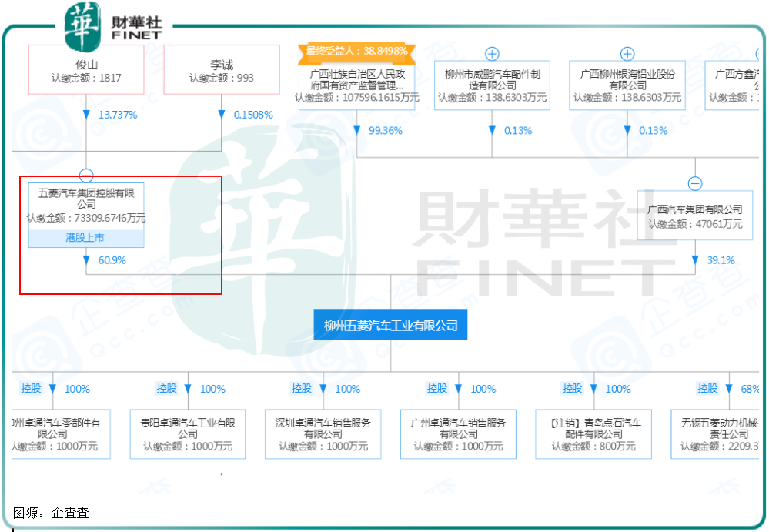
Task: Open the 俊山 shareholder card
Action: click(86, 69)
